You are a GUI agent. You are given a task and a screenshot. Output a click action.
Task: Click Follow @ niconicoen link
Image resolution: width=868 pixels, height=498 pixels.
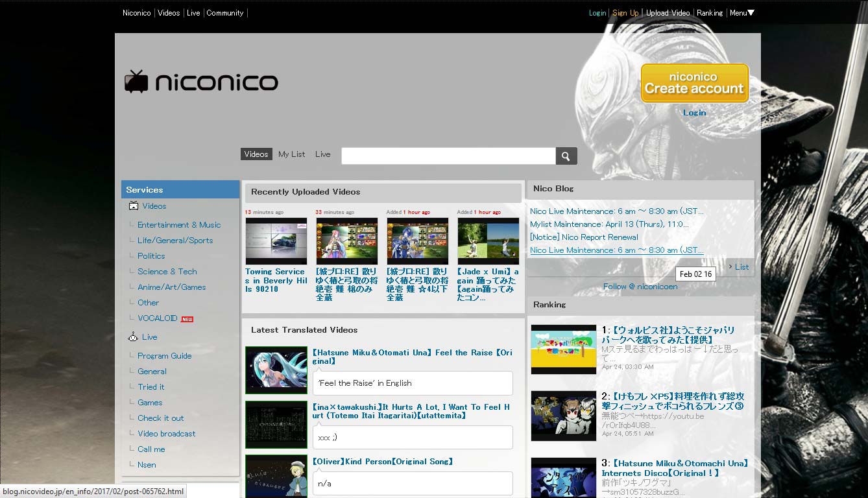pos(640,287)
